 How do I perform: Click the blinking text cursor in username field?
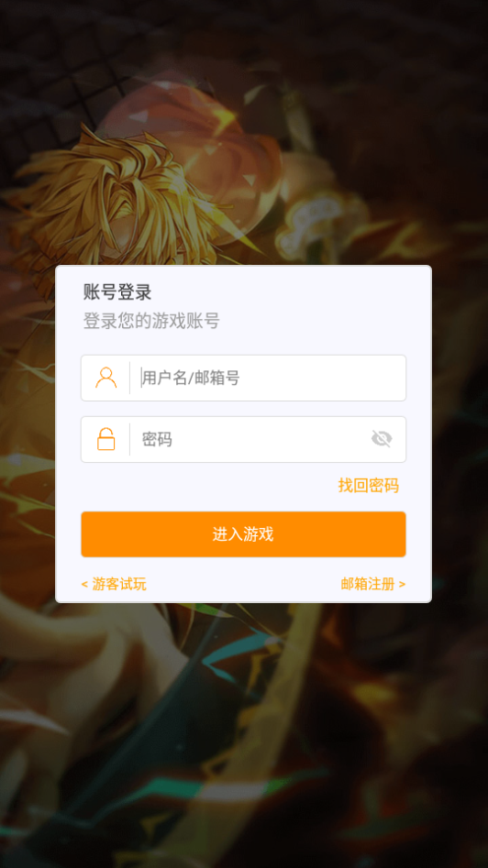[x=141, y=378]
